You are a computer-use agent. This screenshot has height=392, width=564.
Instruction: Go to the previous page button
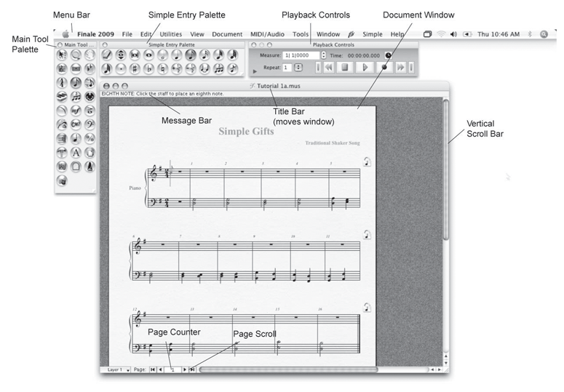(x=160, y=369)
